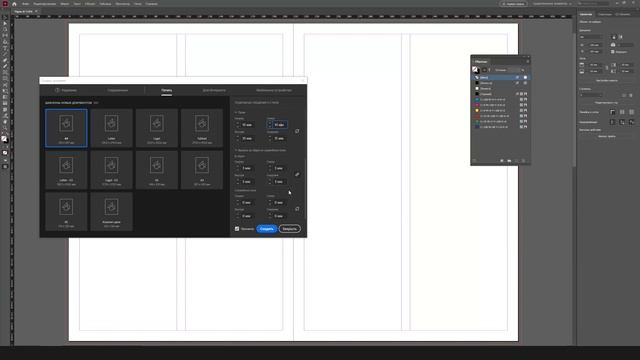Click the Закрыть button
Screen dimensions: 640x360
[290, 229]
